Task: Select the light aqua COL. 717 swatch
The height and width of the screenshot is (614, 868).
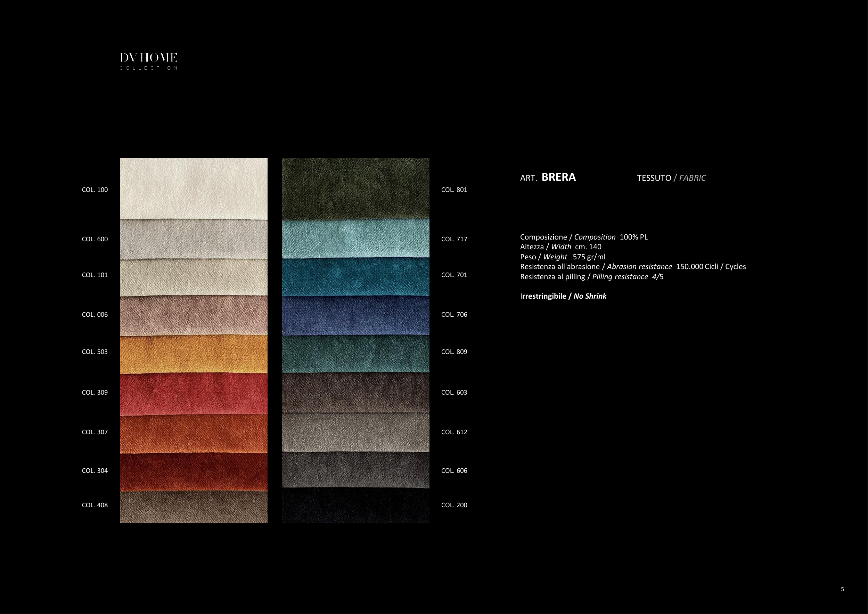Action: tap(355, 239)
